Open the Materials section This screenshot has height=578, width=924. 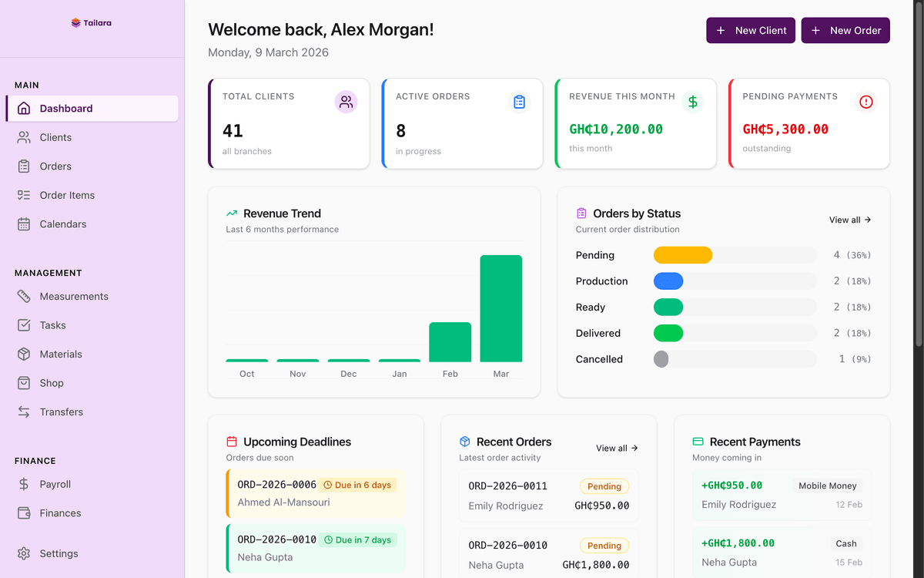tap(61, 354)
